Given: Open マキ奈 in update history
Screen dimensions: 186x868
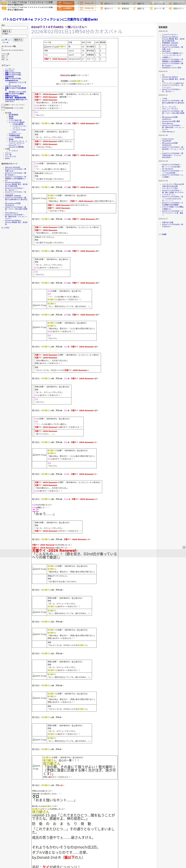Looking at the screenshot, I should click(164, 99).
